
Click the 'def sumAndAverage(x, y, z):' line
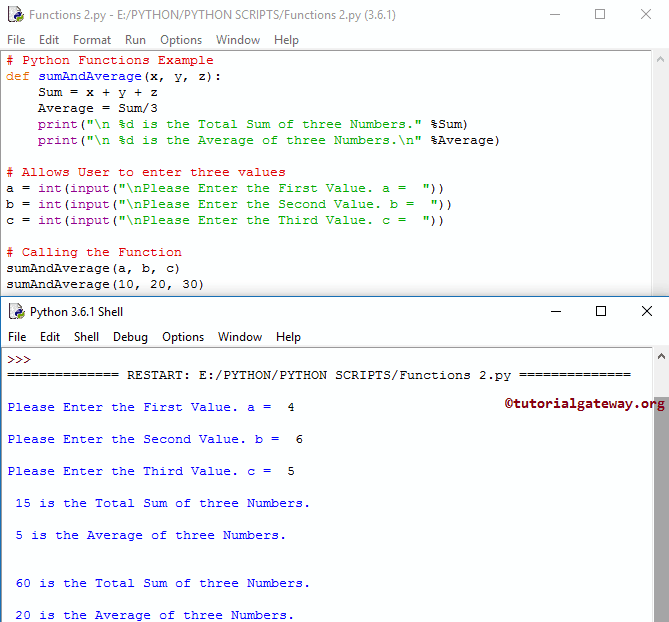(x=113, y=76)
